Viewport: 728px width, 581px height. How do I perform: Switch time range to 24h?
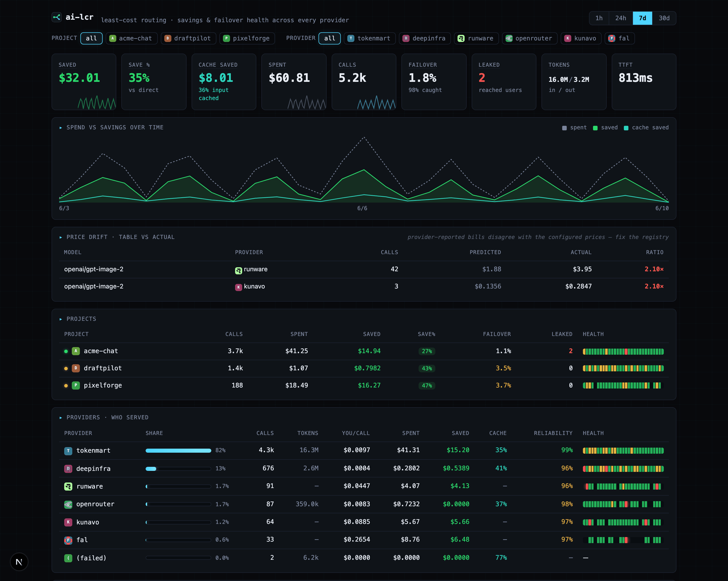[x=621, y=18]
